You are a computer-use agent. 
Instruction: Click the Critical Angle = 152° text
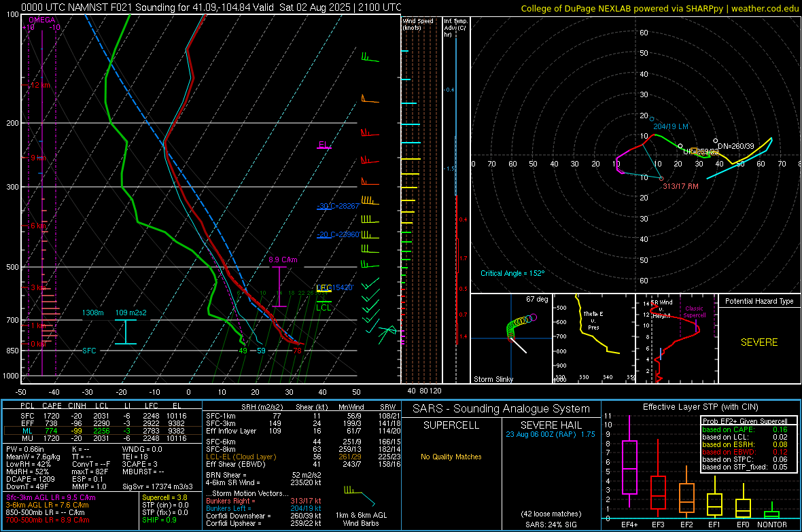tap(512, 273)
